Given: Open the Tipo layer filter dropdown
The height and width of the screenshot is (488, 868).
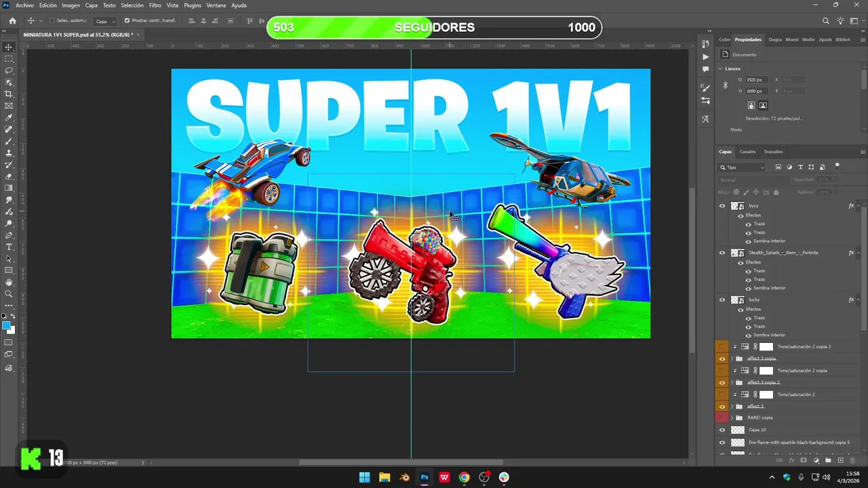Looking at the screenshot, I should click(742, 167).
